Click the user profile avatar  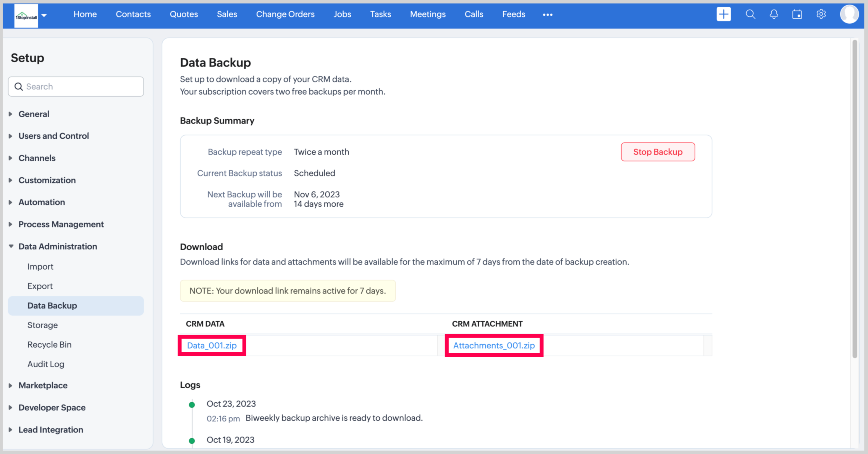pos(849,14)
